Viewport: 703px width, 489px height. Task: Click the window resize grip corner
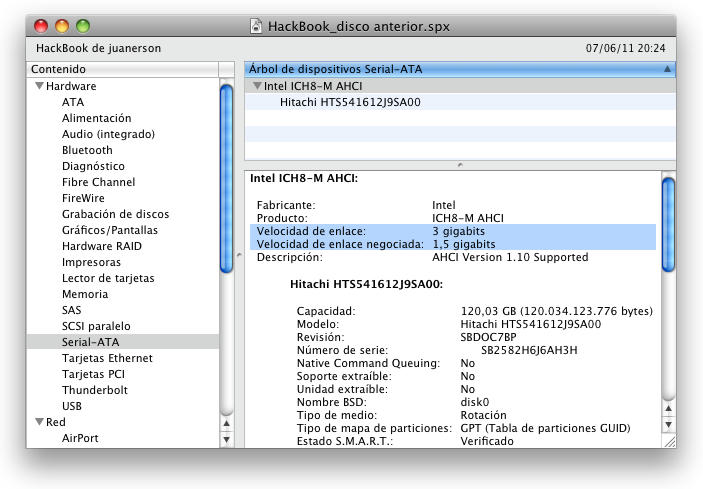pyautogui.click(x=669, y=441)
